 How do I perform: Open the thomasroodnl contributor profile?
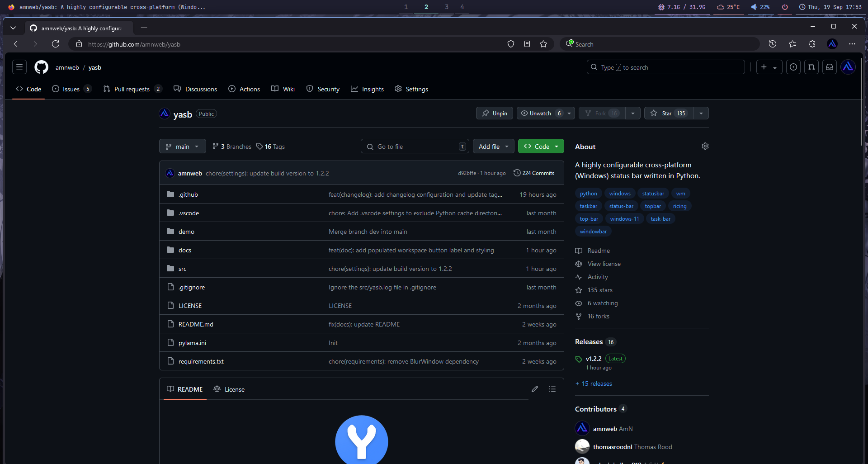(613, 447)
